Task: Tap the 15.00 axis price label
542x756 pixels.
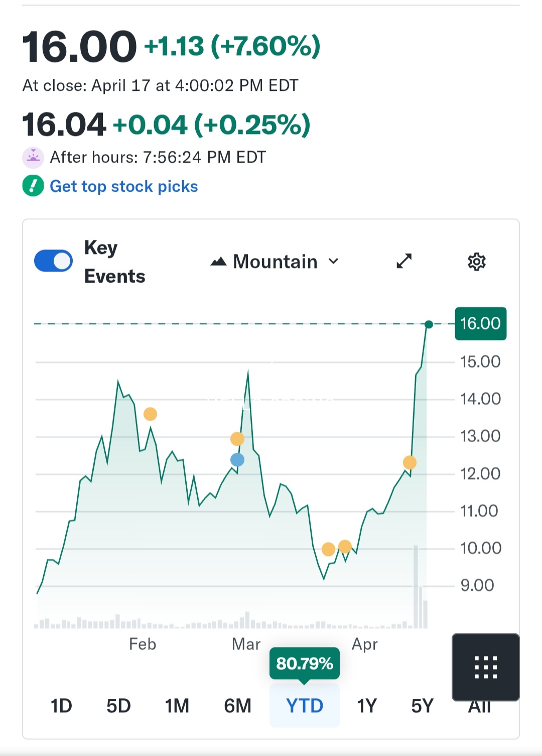Action: [480, 361]
